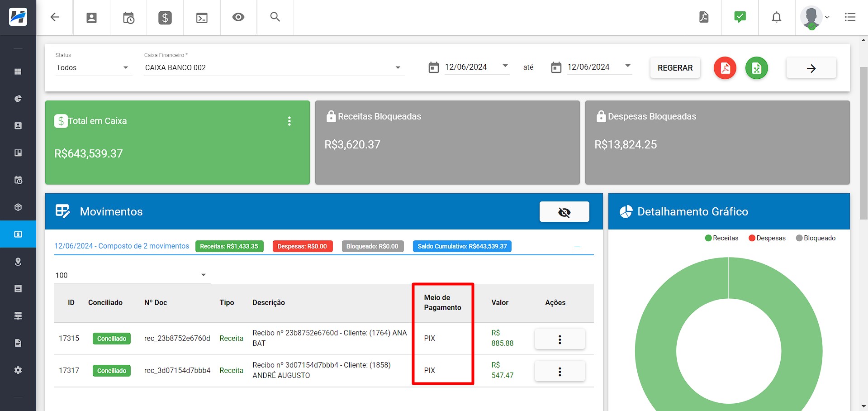Open the rows per page dropdown showing 100
The image size is (868, 411).
click(x=132, y=275)
